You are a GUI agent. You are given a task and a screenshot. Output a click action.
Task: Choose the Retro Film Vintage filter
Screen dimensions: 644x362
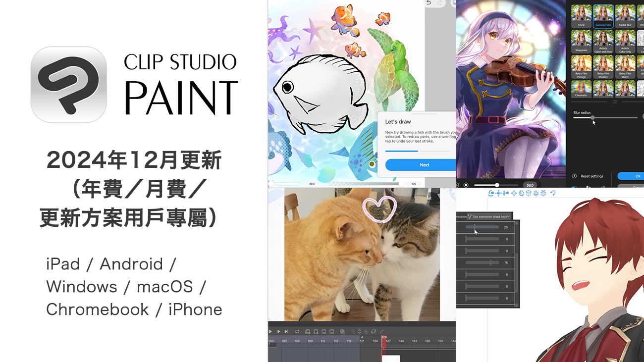point(581,67)
